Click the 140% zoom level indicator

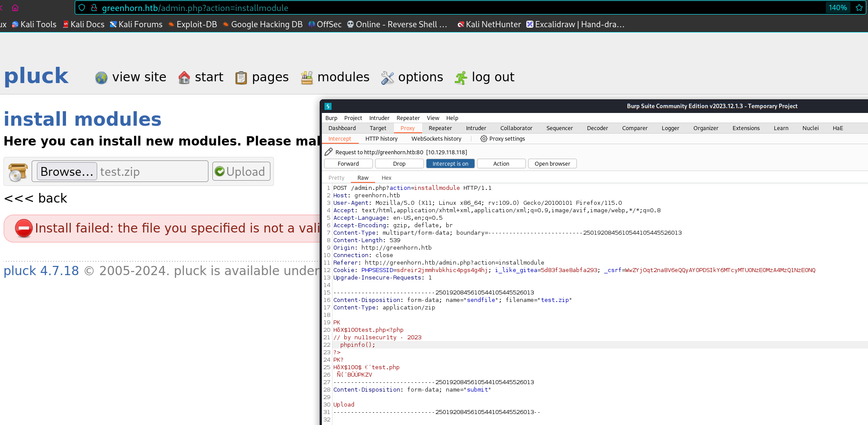click(x=838, y=7)
